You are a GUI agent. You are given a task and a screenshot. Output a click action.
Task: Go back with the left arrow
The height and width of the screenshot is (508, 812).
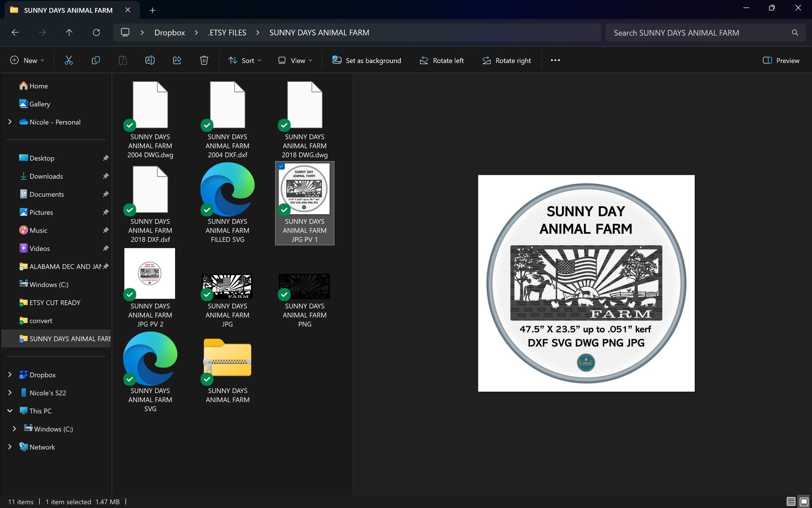pyautogui.click(x=15, y=33)
